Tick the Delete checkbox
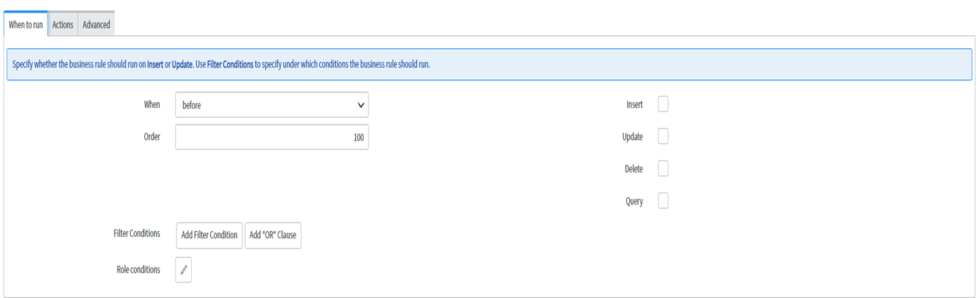This screenshot has height=298, width=980. (663, 169)
